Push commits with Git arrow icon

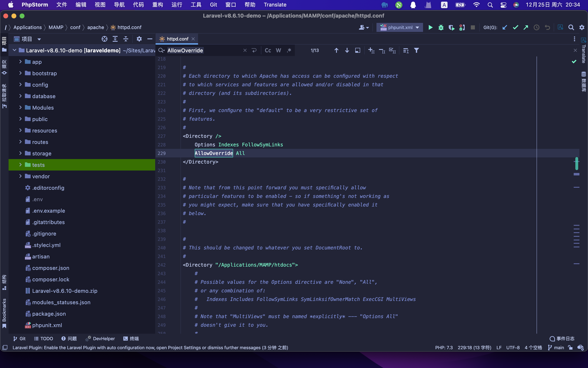(x=526, y=28)
